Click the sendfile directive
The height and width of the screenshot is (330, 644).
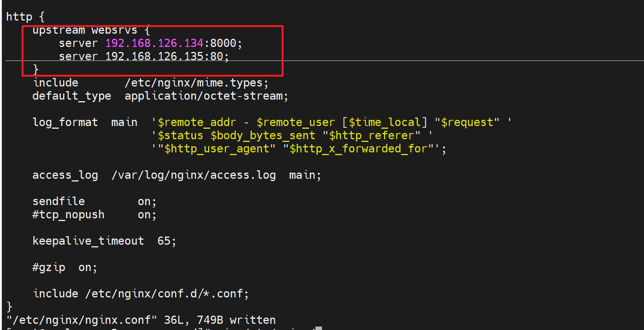pos(59,202)
